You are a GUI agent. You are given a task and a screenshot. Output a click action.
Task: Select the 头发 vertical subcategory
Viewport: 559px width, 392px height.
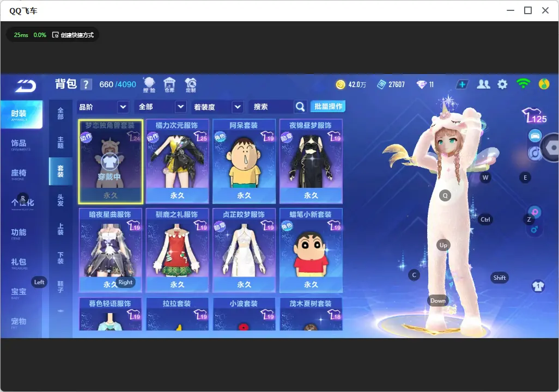click(x=60, y=200)
